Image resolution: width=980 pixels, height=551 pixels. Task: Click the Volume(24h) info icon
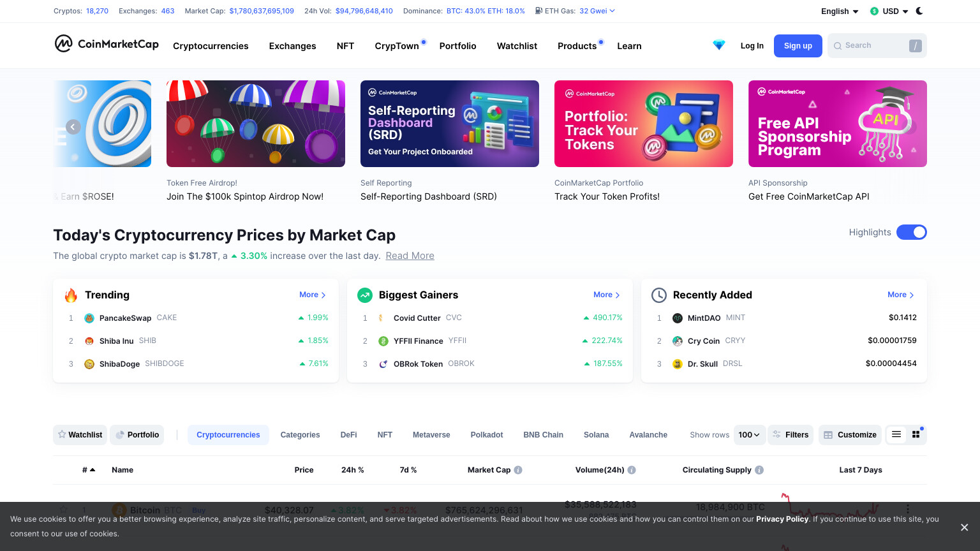click(632, 470)
